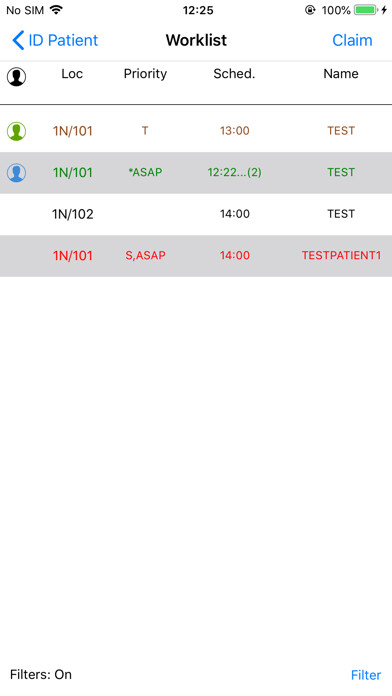Tap the battery icon in status bar
This screenshot has width=392, height=696.
(366, 10)
